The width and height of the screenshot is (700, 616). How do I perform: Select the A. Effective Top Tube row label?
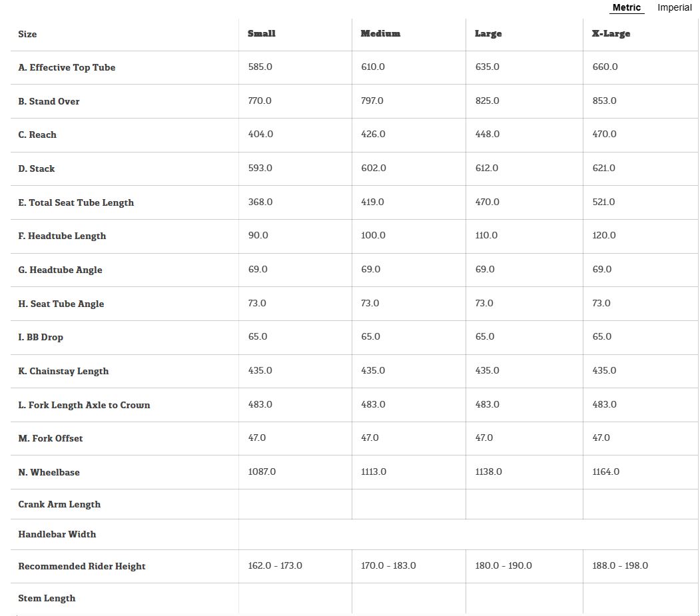tap(67, 67)
